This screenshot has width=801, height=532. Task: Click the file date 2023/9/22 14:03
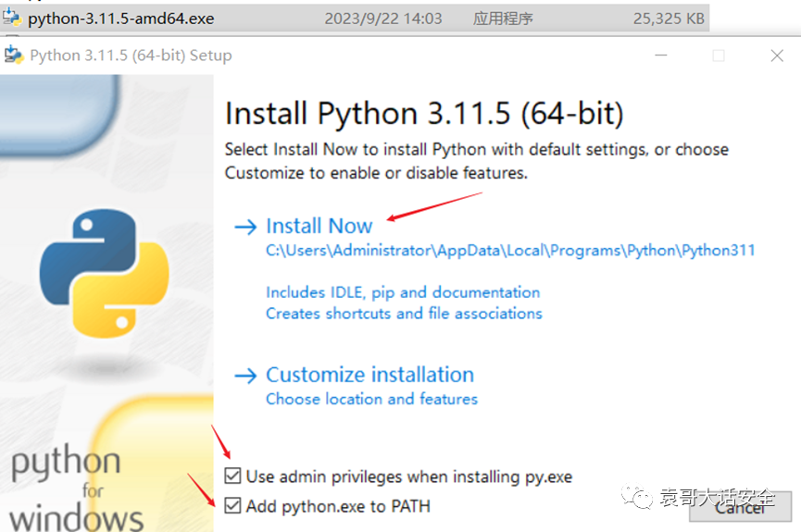[383, 19]
